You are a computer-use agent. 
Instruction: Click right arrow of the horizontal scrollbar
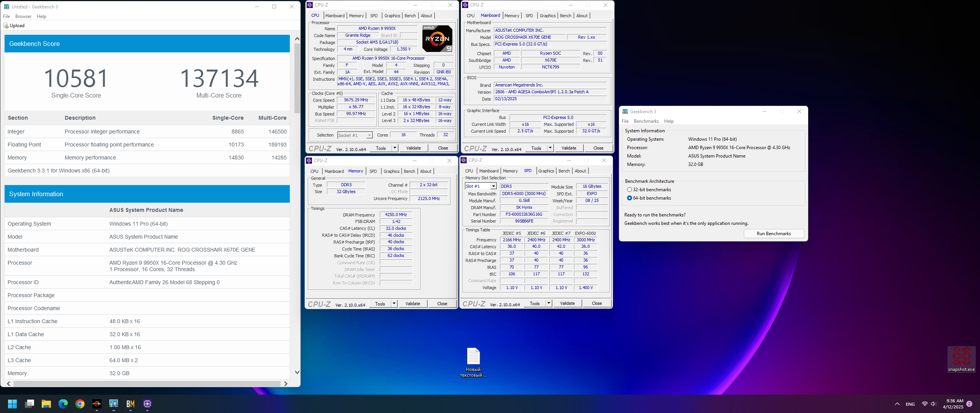[286, 384]
